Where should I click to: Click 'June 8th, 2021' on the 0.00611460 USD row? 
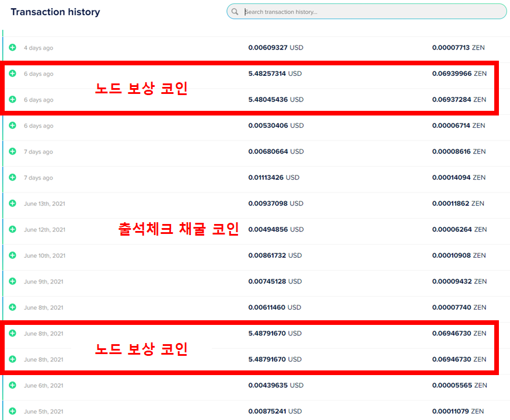(44, 308)
